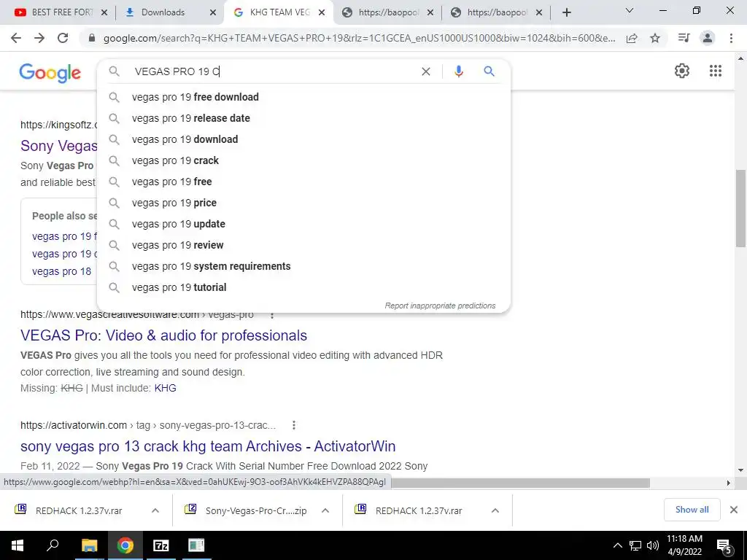Click the horizontal page scrollbar
The image size is (747, 560).
(x=519, y=483)
